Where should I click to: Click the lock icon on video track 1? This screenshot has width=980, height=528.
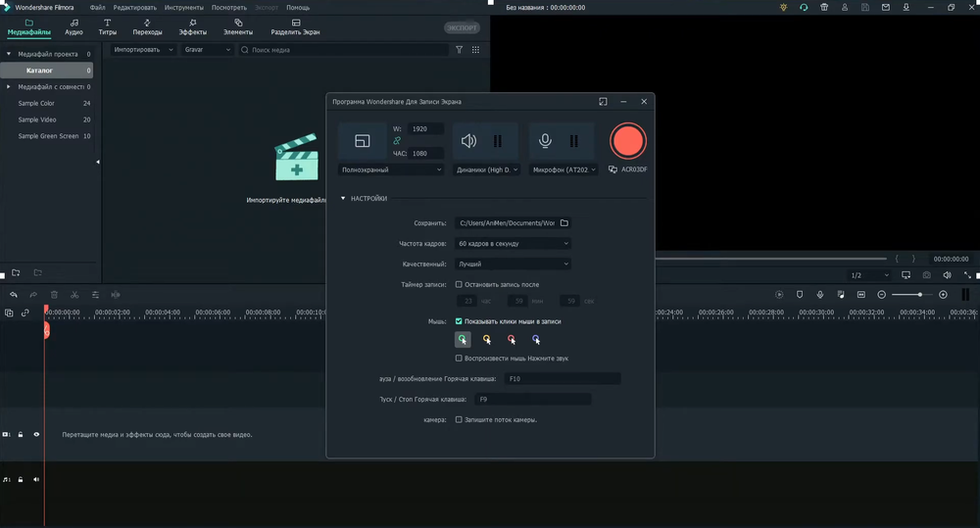tap(21, 434)
